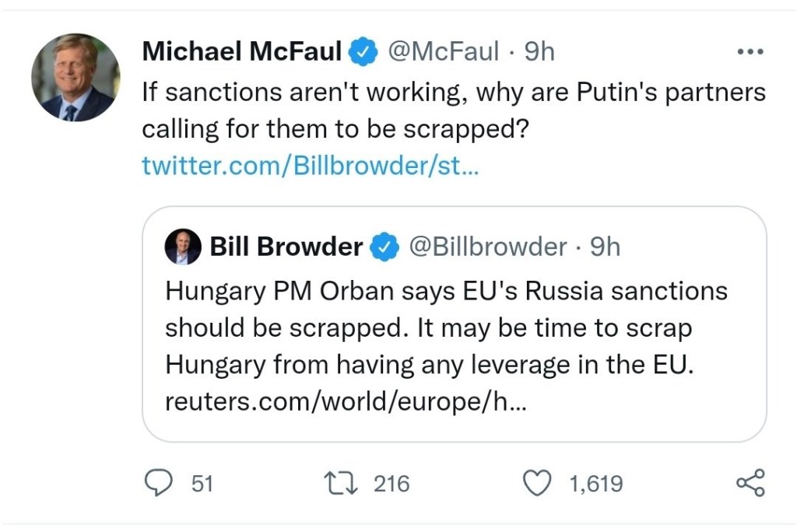The height and width of the screenshot is (532, 797).
Task: Open the twitter.com/Billbrowder link
Action: 310,166
